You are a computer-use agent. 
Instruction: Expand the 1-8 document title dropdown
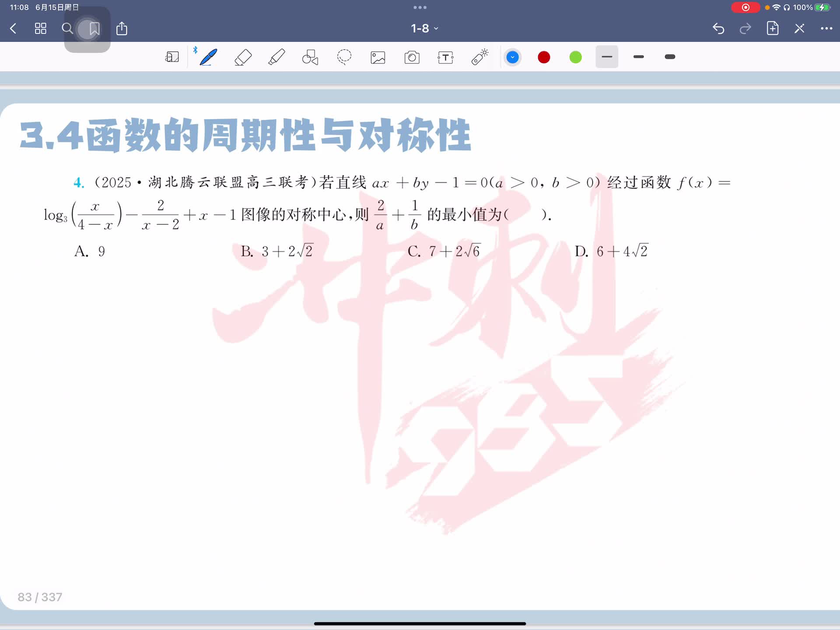[x=424, y=28]
